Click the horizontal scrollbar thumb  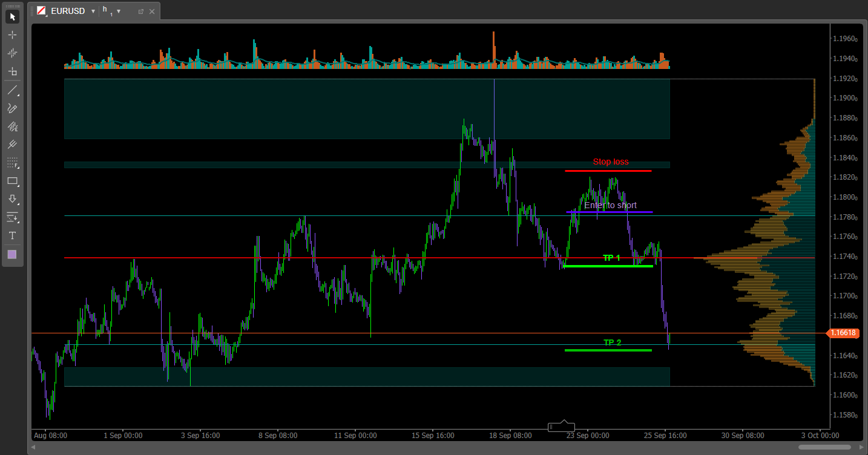[824, 447]
